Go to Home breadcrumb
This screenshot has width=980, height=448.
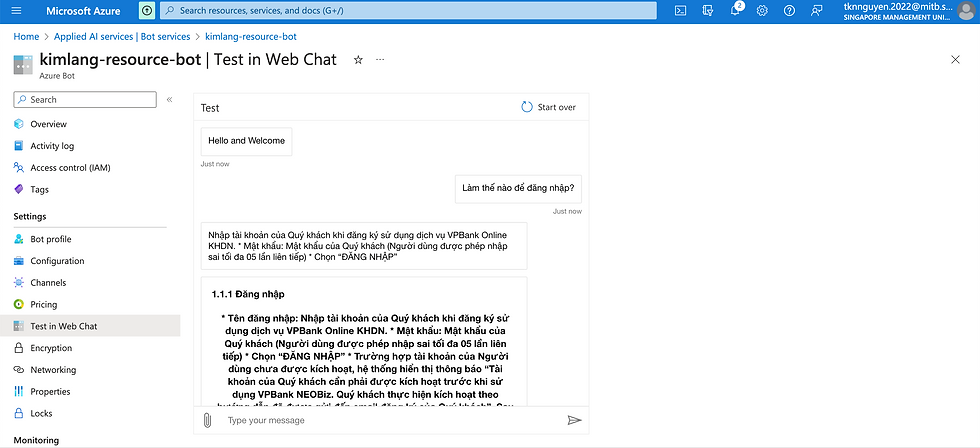tap(26, 37)
